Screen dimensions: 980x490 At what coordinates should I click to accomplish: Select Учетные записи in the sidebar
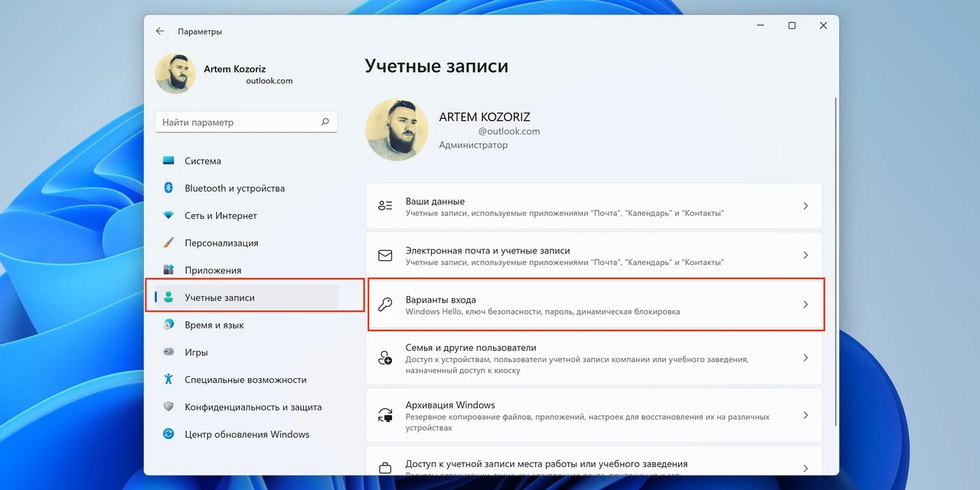pos(247,298)
